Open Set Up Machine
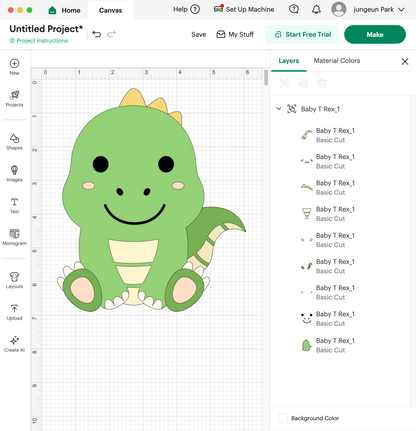 [x=244, y=9]
